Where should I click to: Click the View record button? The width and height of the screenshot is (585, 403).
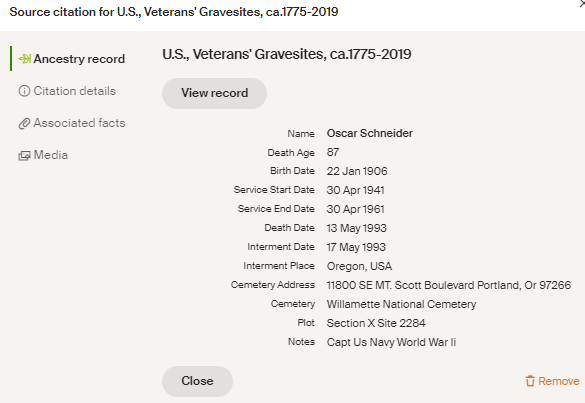click(215, 93)
